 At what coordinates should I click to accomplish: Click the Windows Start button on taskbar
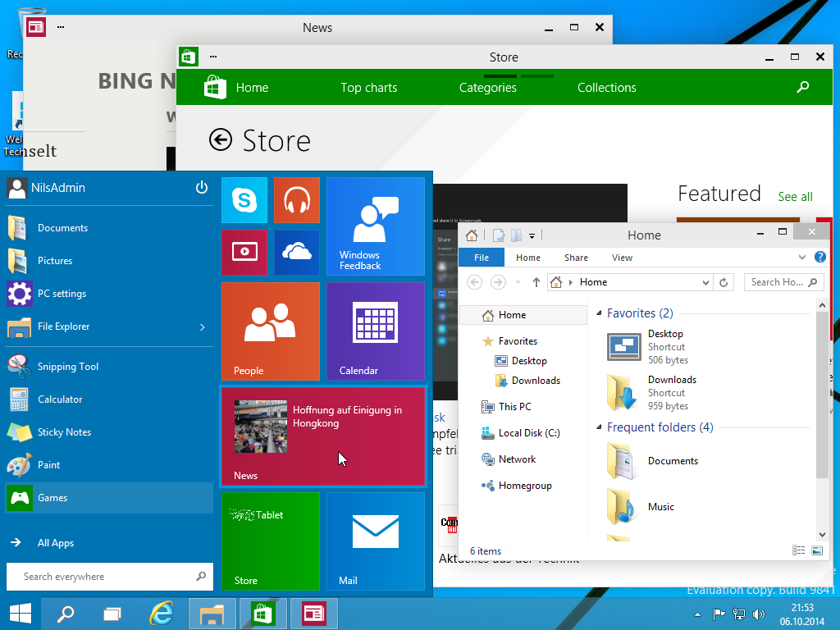21,614
